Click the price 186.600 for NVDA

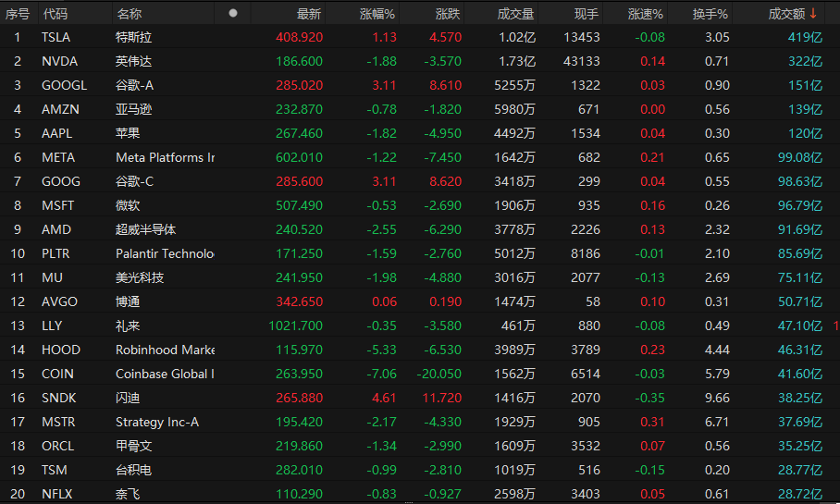tap(299, 61)
